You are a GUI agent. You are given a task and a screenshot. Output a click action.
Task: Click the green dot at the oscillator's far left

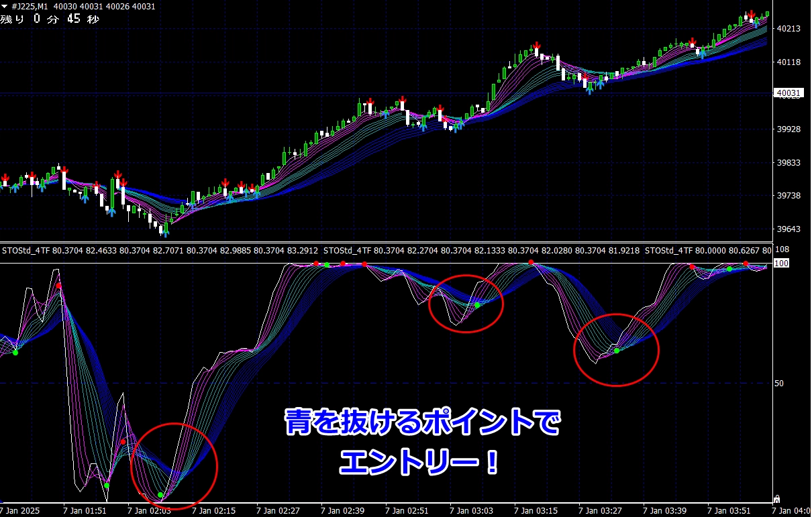pyautogui.click(x=15, y=353)
